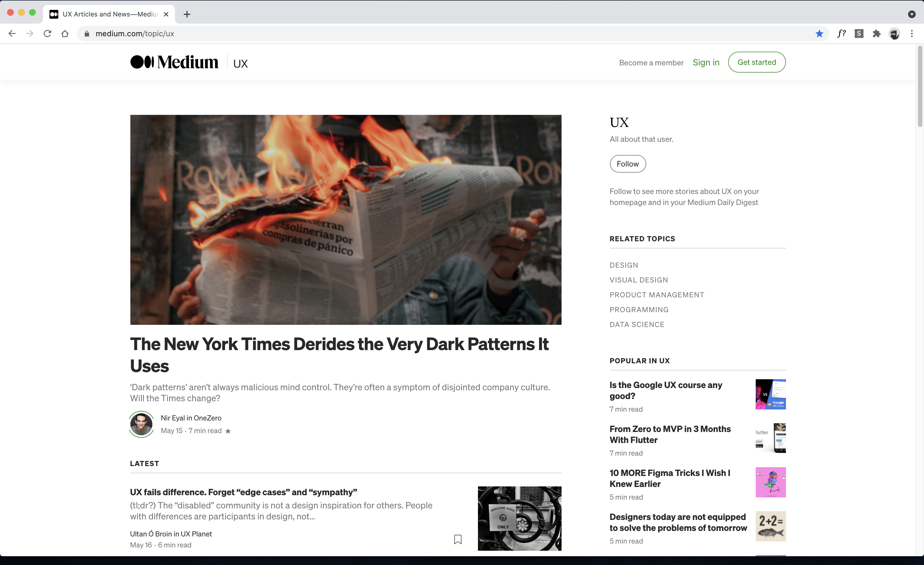
Task: Open Become a member link
Action: 651,63
